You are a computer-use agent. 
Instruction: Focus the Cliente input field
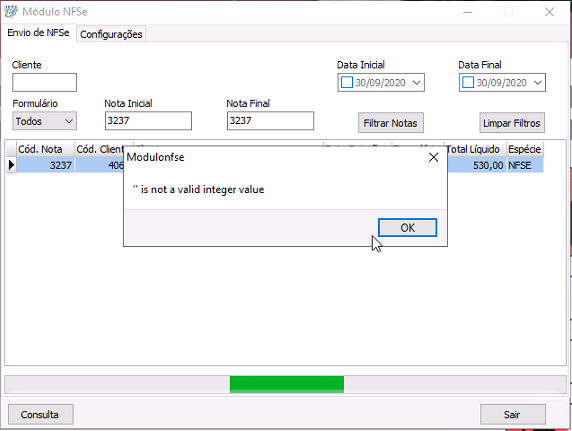[x=45, y=82]
